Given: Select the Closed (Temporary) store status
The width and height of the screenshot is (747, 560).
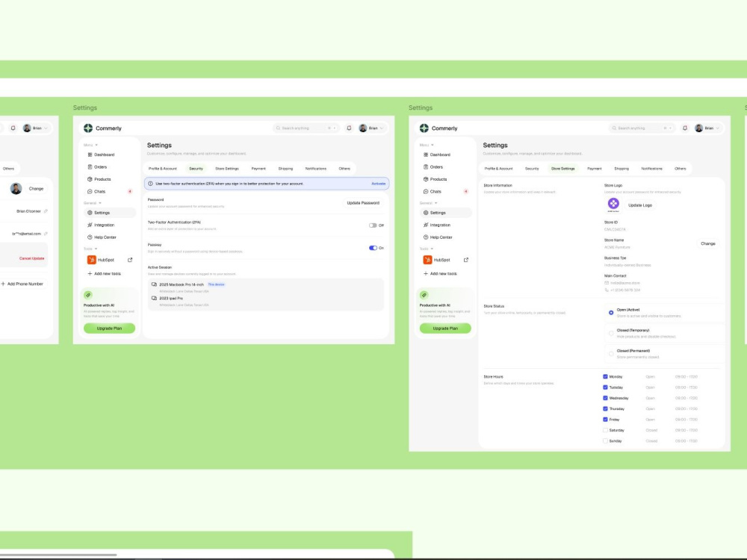Looking at the screenshot, I should point(611,333).
